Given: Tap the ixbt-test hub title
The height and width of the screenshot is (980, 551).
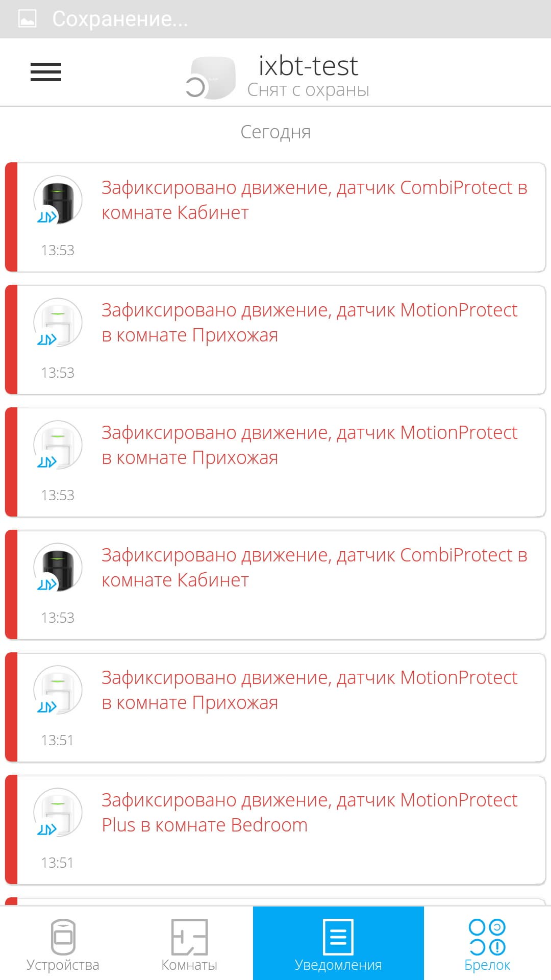Looking at the screenshot, I should pos(308,66).
